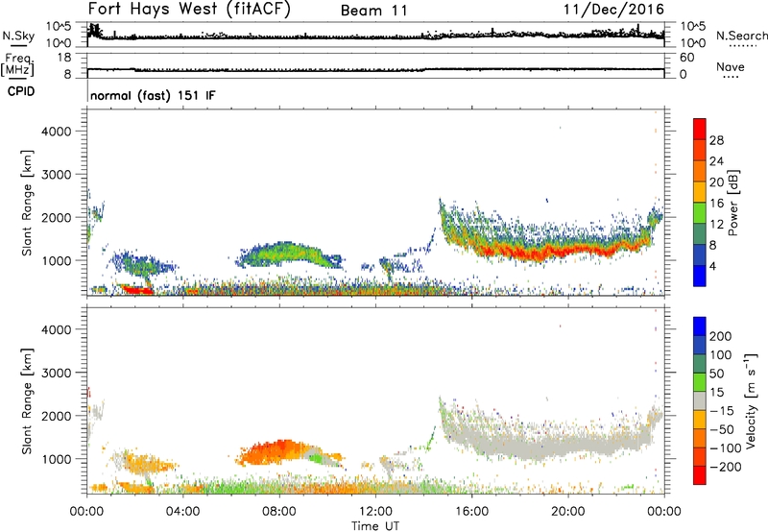Click Slant Range [km] label of power panel
Screen dimensions: 768x532
coord(27,203)
